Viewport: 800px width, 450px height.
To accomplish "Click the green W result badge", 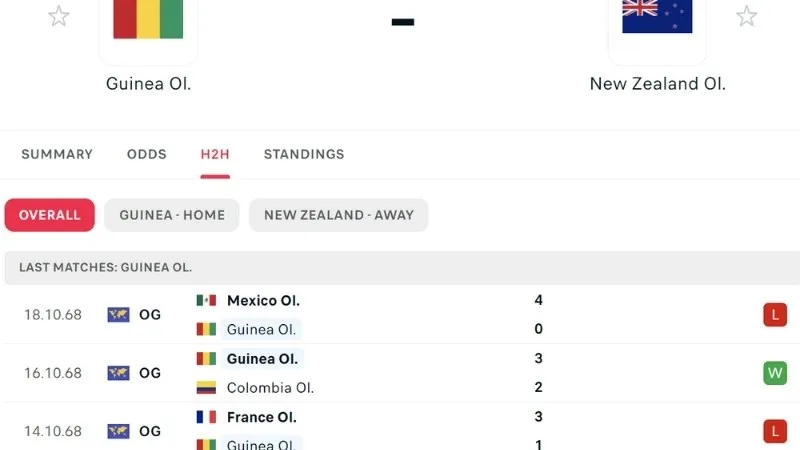I will point(775,373).
